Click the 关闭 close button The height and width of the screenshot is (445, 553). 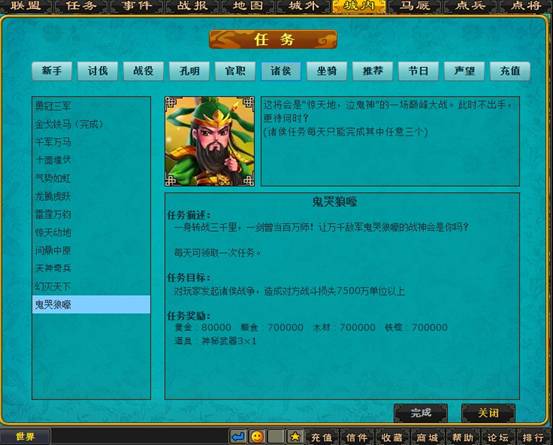[x=488, y=413]
